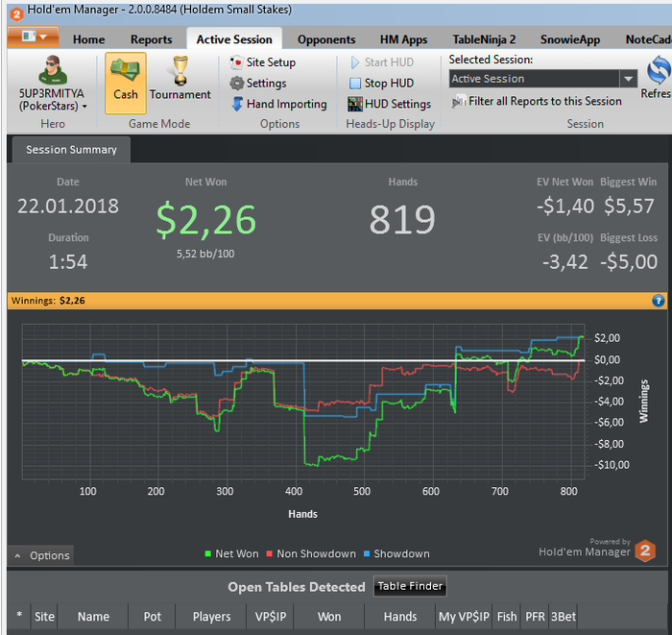Screen dimensions: 672x635
Task: Switch to the Home ribbon tab
Action: [x=88, y=39]
